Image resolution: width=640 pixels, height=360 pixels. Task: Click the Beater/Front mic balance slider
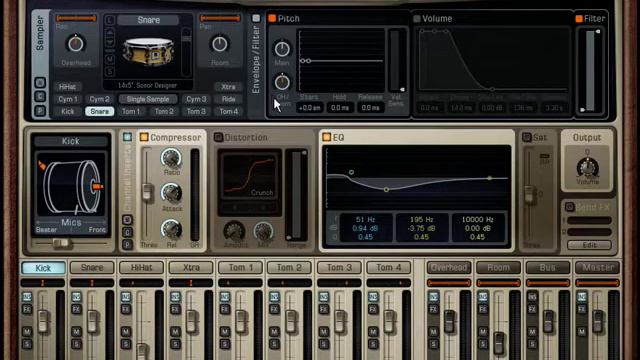tap(61, 244)
